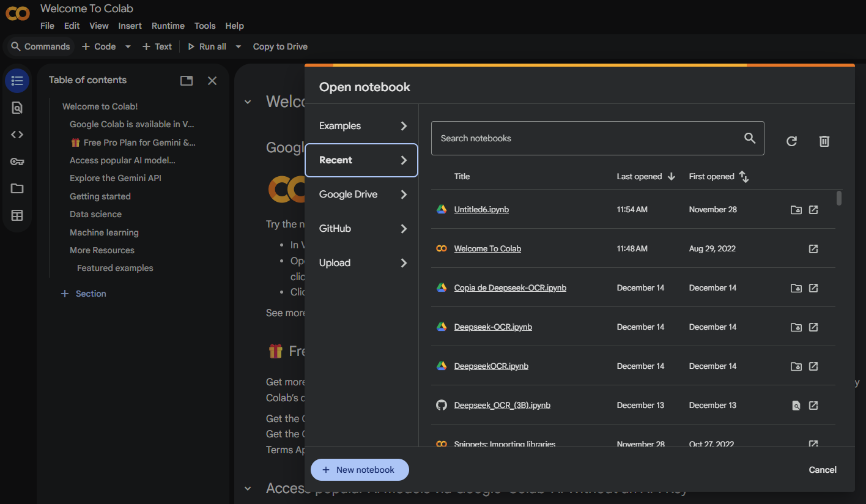
Task: Open Untitled6.ipynb in new tab icon
Action: (x=813, y=210)
